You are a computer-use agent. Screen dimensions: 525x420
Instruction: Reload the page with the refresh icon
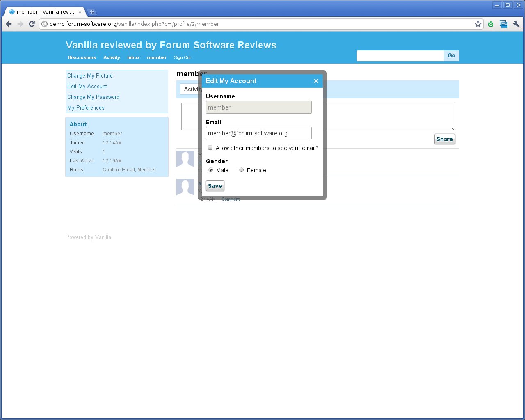tap(32, 24)
